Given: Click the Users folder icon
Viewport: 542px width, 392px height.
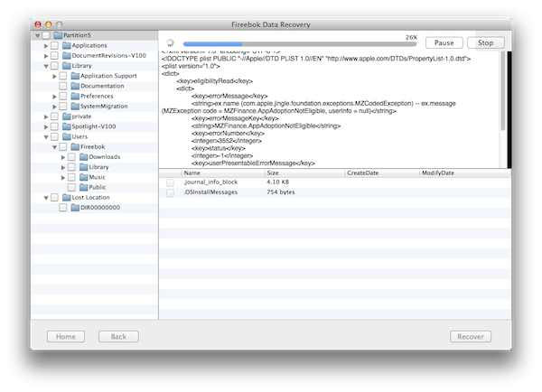Looking at the screenshot, I should point(67,136).
